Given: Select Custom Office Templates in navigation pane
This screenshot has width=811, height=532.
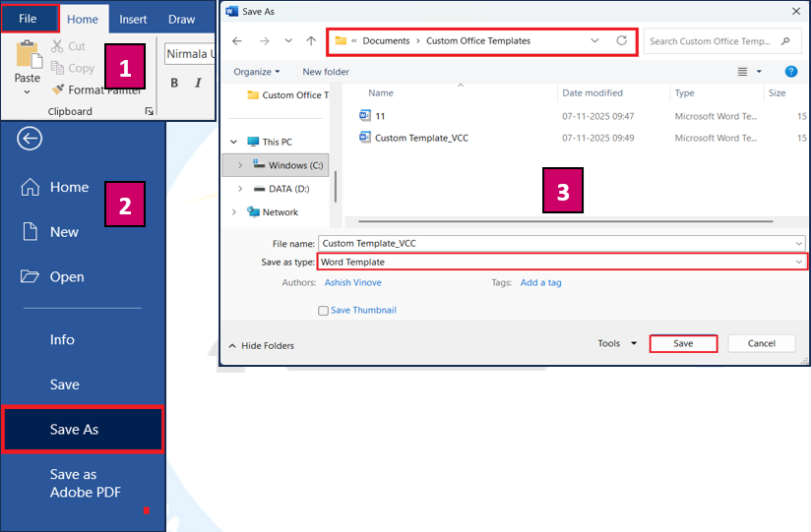Looking at the screenshot, I should pyautogui.click(x=287, y=95).
